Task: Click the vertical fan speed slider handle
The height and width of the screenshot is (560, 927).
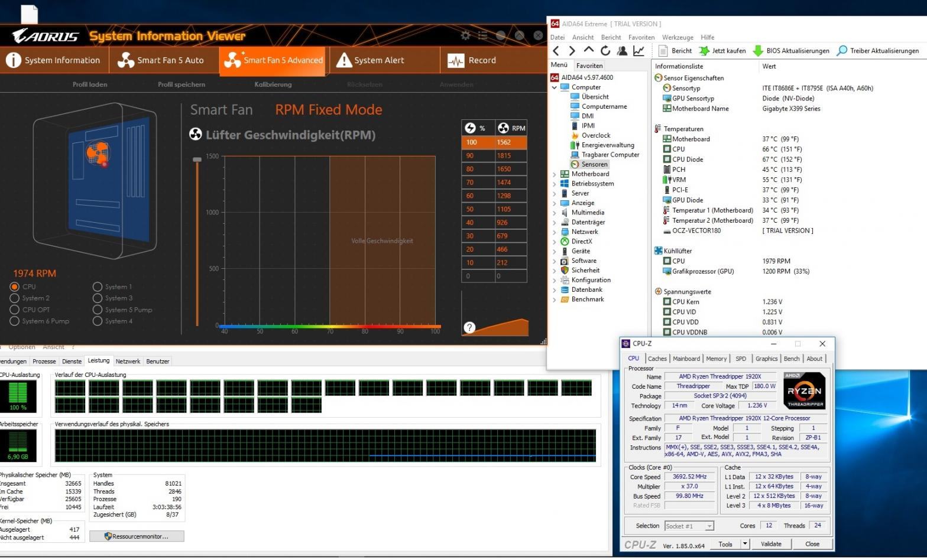Action: pos(197,159)
